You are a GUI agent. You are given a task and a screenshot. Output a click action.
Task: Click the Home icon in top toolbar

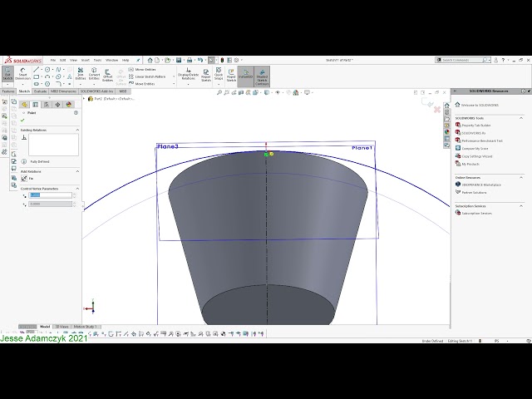click(150, 60)
